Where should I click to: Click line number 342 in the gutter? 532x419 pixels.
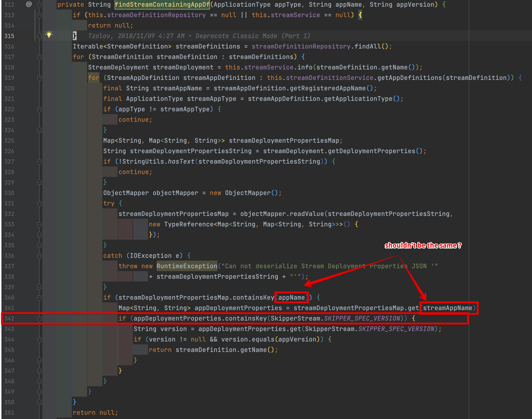click(9, 318)
